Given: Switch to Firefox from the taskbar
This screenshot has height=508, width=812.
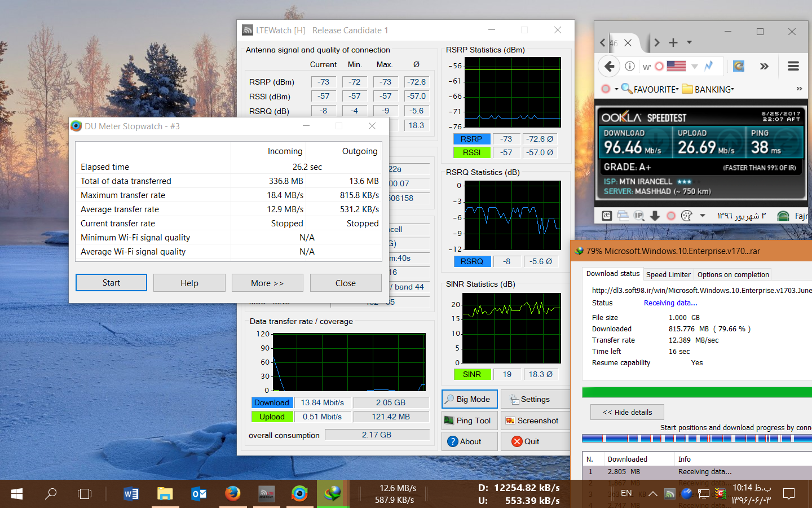Looking at the screenshot, I should [x=232, y=494].
